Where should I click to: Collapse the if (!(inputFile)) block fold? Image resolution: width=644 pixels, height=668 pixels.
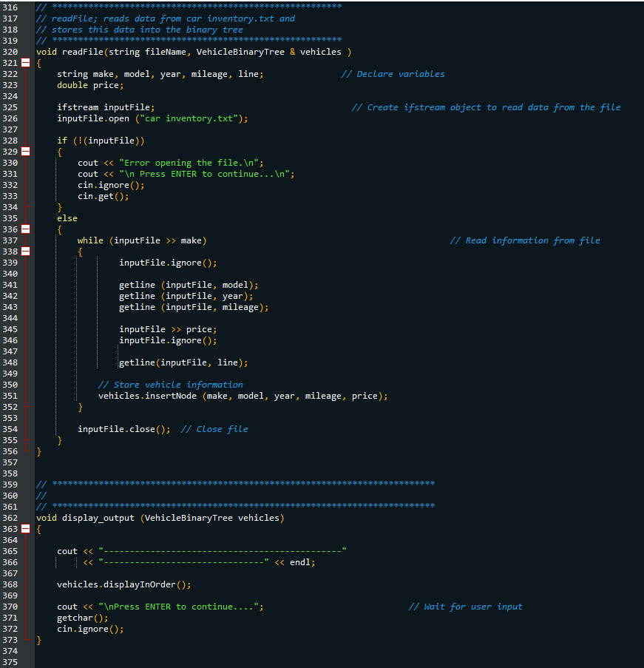click(x=26, y=151)
